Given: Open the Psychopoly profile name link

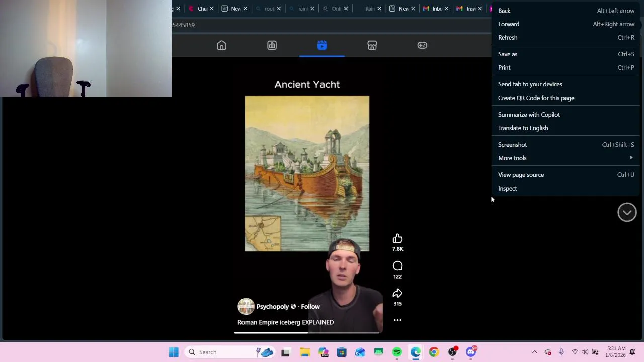Looking at the screenshot, I should (x=272, y=306).
